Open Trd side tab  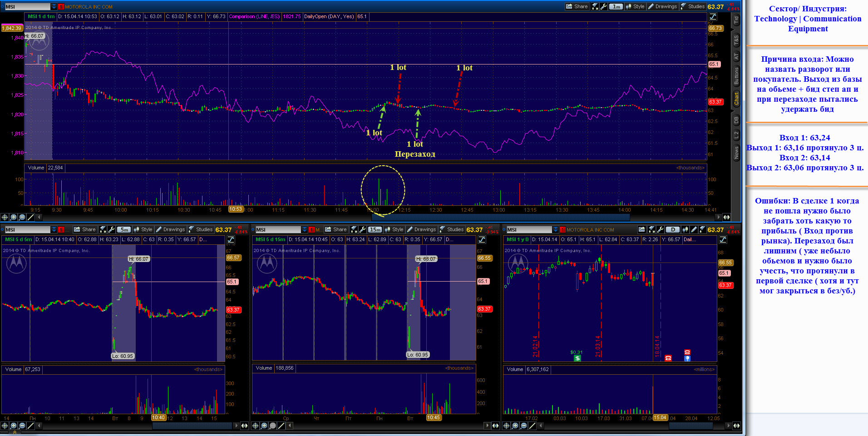click(x=736, y=20)
